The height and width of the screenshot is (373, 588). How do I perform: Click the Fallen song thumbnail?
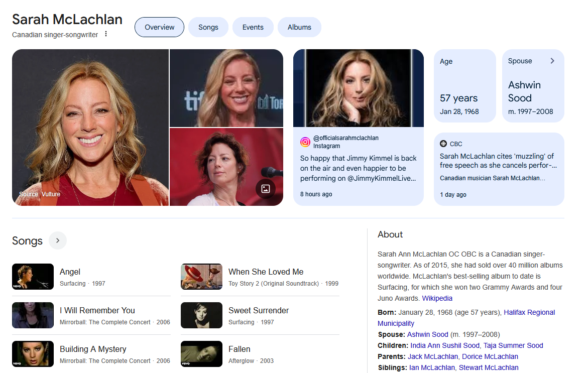[202, 354]
